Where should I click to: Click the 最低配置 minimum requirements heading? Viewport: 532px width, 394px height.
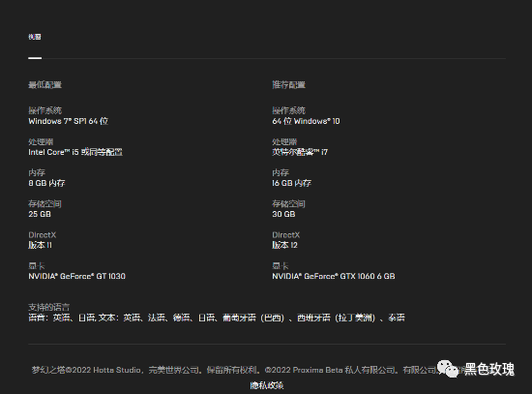[44, 84]
